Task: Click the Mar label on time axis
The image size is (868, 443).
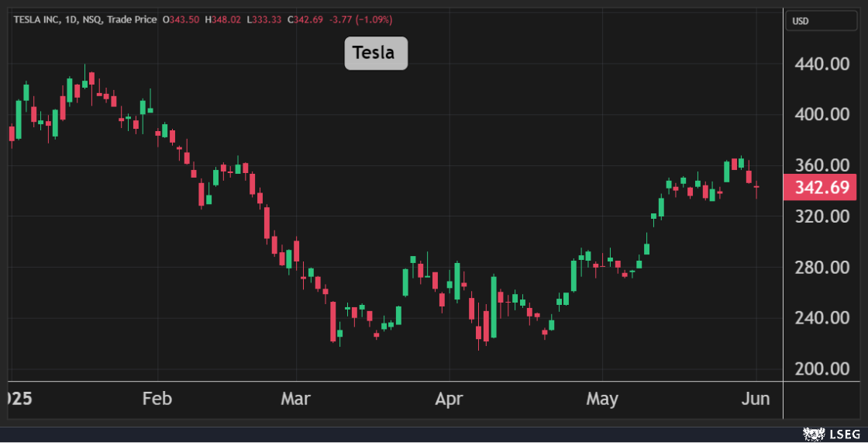Action: 295,399
